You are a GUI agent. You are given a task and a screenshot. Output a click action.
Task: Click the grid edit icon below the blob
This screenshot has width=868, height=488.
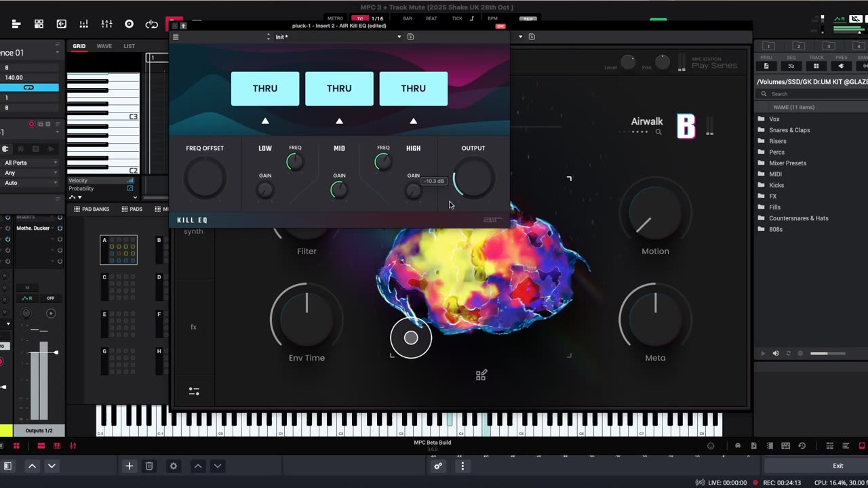pos(481,375)
